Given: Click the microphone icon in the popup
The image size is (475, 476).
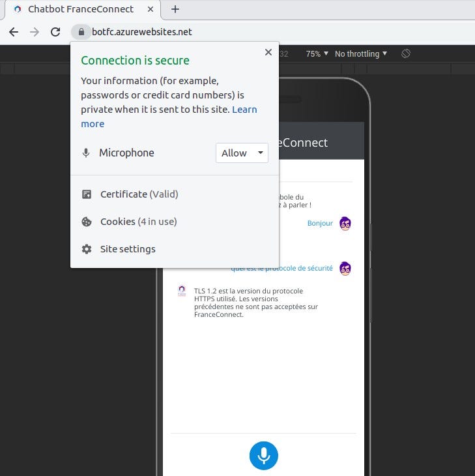Looking at the screenshot, I should click(86, 153).
